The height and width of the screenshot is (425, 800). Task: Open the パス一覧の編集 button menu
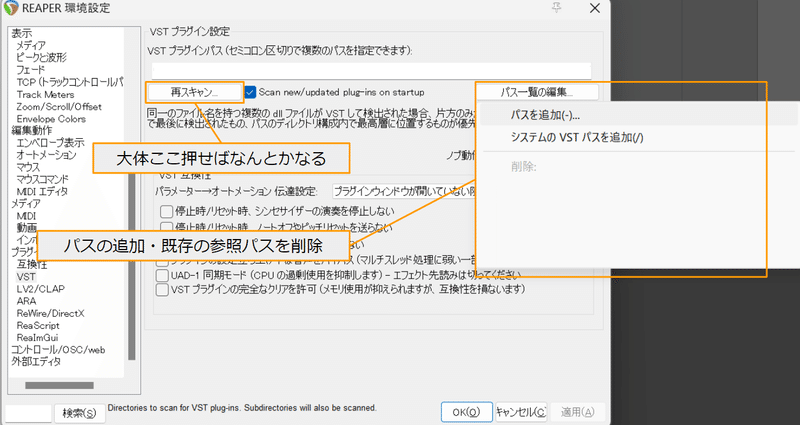(x=537, y=92)
